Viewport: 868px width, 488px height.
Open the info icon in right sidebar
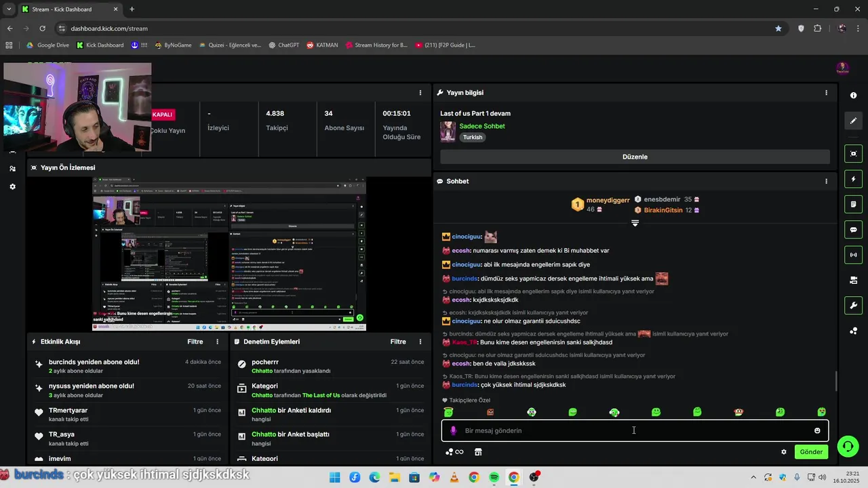point(853,96)
